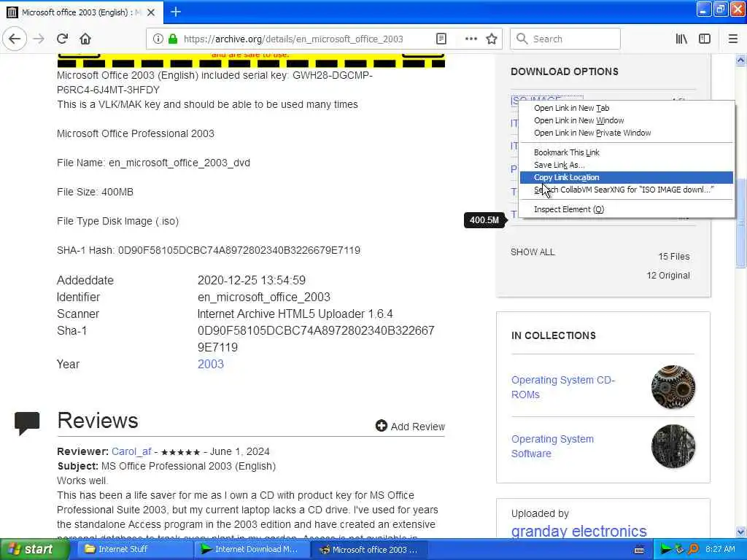Open page actions three-dot menu

tap(471, 39)
